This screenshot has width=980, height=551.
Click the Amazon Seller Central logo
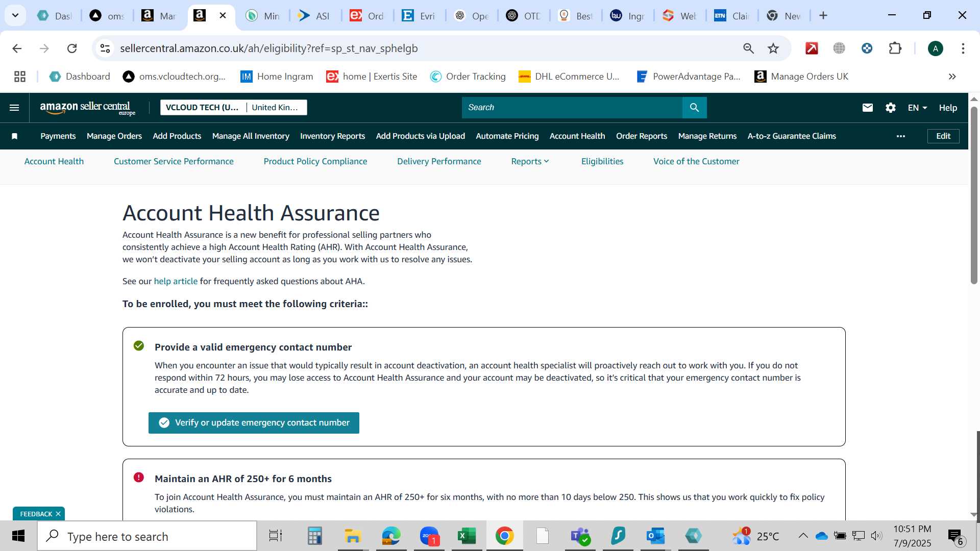pos(88,108)
